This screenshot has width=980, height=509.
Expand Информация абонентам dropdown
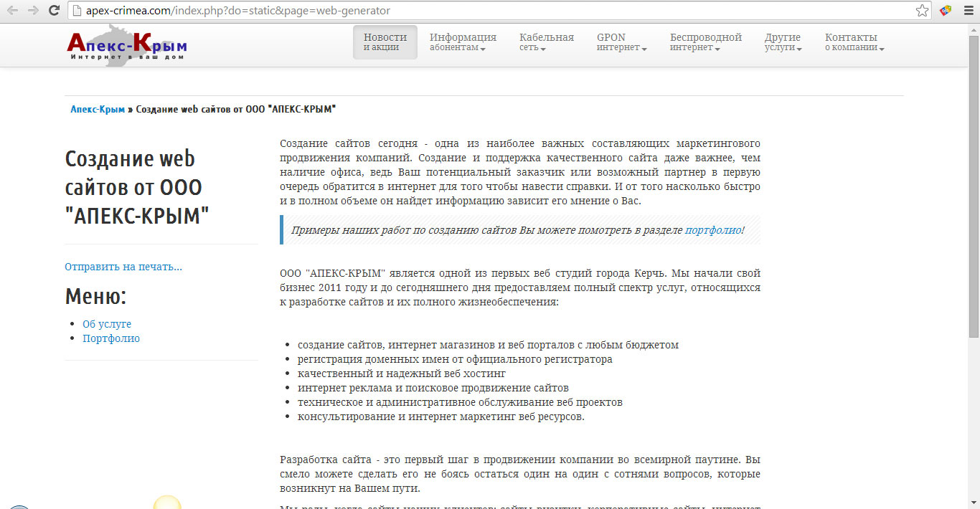(463, 42)
